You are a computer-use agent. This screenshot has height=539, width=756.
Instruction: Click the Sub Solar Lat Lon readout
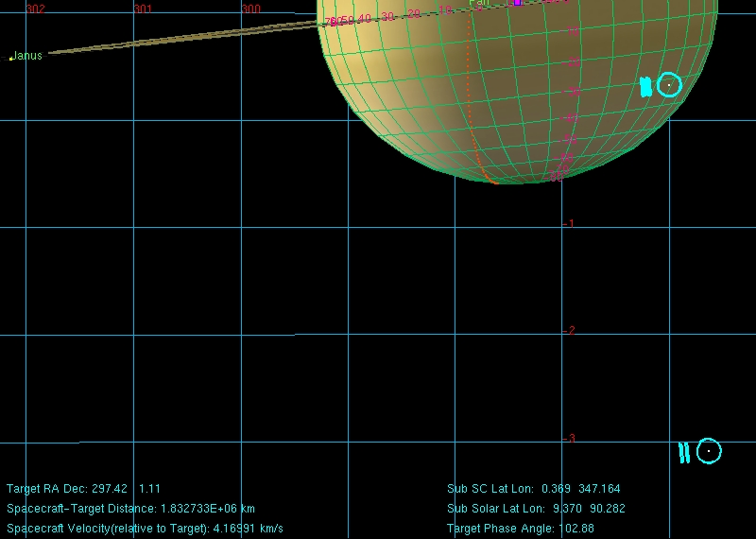point(536,509)
